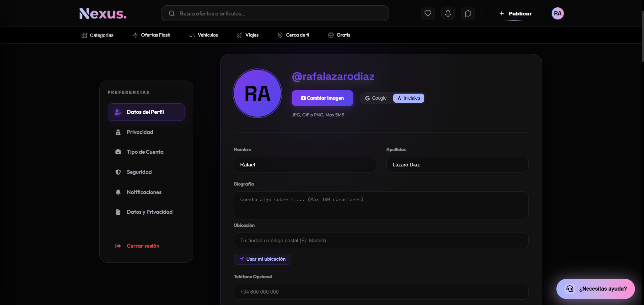The height and width of the screenshot is (305, 644).
Task: Click the Cerrar sesión logout icon
Action: pos(118,246)
